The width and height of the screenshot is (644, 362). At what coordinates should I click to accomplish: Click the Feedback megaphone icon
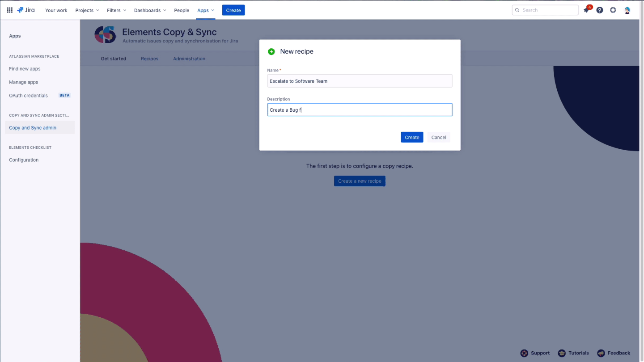(x=601, y=353)
